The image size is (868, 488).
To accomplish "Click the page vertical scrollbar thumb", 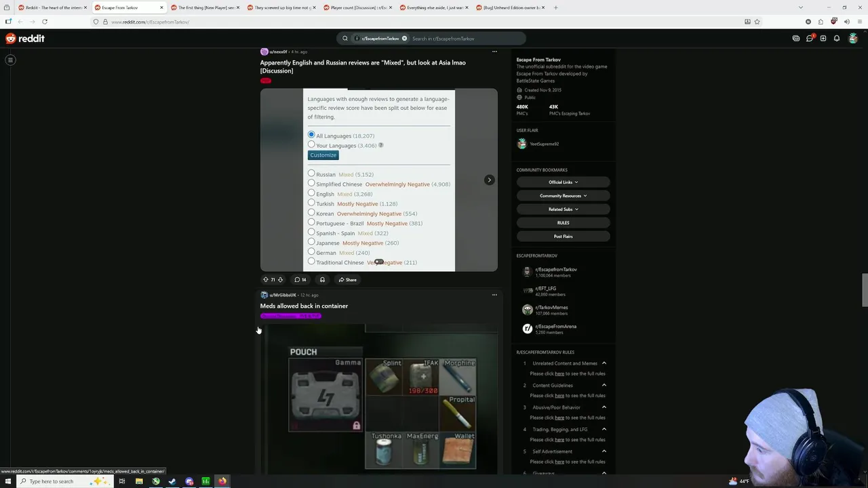I will pyautogui.click(x=865, y=290).
